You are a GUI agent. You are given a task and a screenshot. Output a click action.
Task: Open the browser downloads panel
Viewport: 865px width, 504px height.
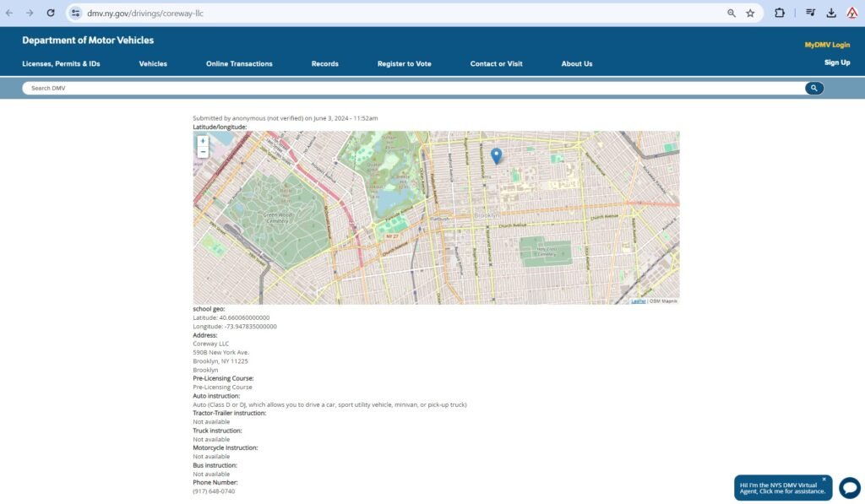pos(831,14)
